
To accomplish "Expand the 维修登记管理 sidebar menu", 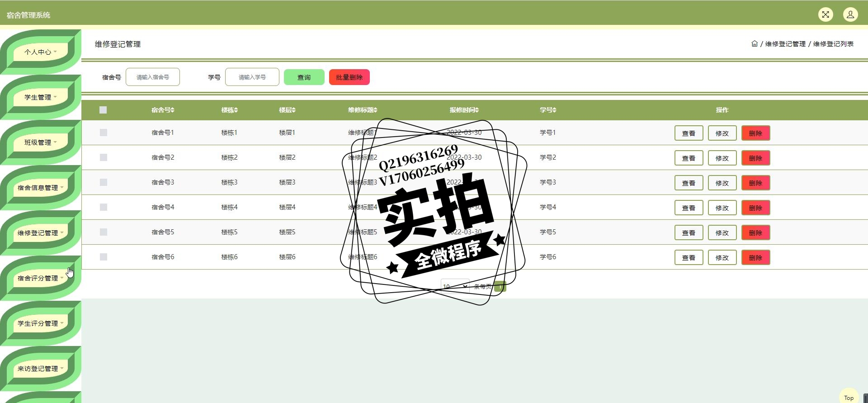I will [x=41, y=233].
